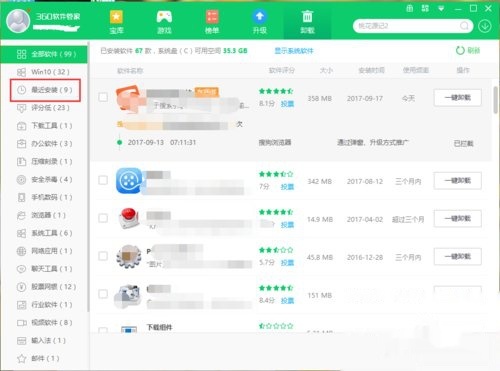Click the 系统工具 category icon

tap(21, 233)
